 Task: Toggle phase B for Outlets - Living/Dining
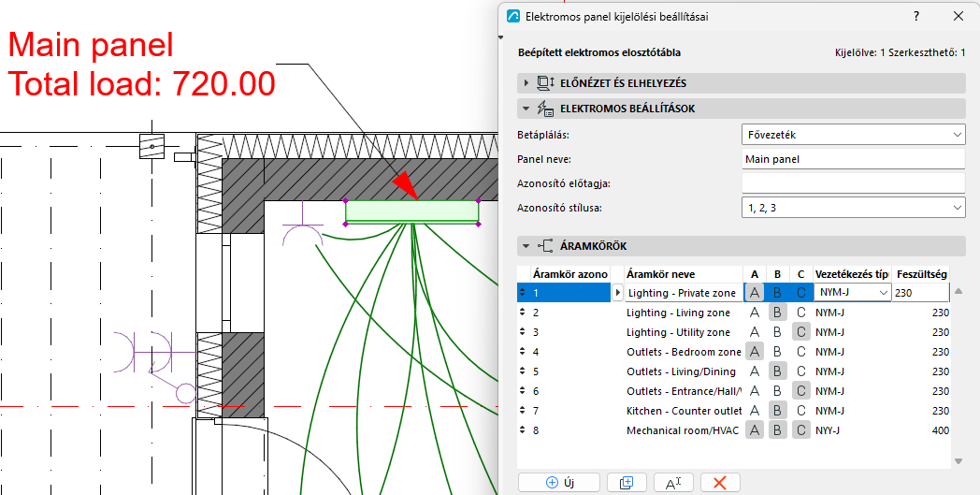tap(777, 371)
